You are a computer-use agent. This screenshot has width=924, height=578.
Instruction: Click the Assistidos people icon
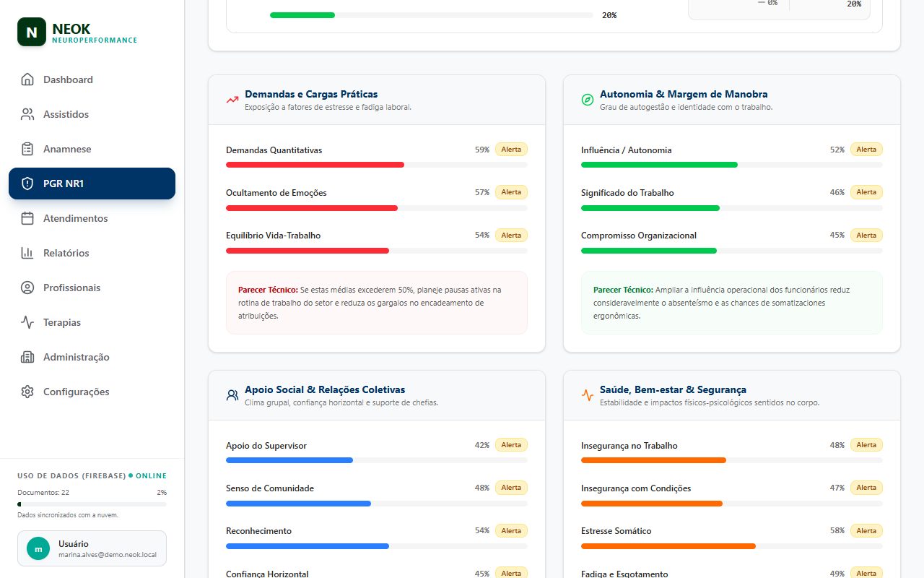tap(27, 114)
